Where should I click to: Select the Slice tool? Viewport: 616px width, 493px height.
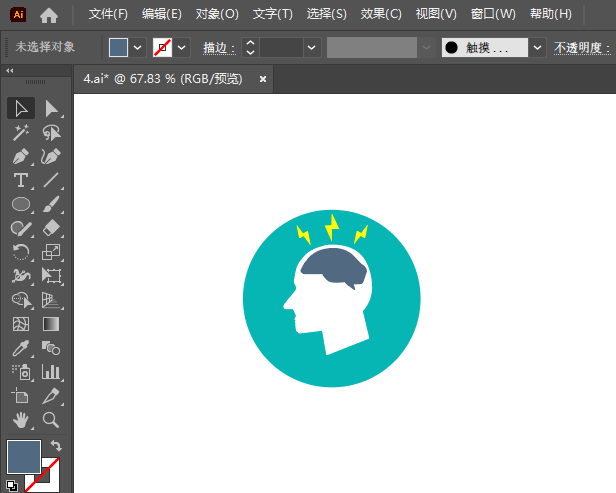[x=51, y=396]
